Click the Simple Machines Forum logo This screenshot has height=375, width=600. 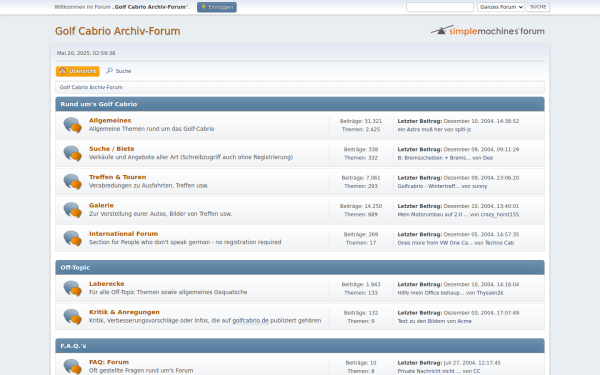pos(488,31)
